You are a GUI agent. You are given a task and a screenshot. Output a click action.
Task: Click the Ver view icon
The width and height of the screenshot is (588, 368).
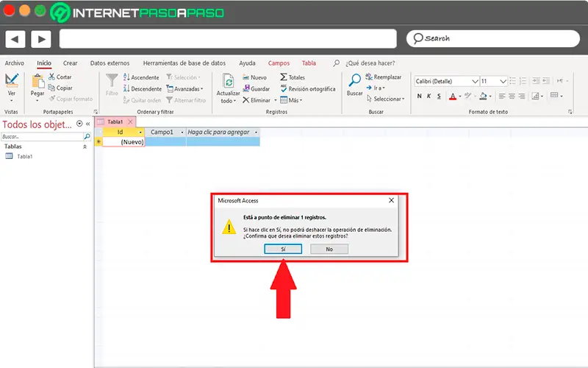[12, 79]
